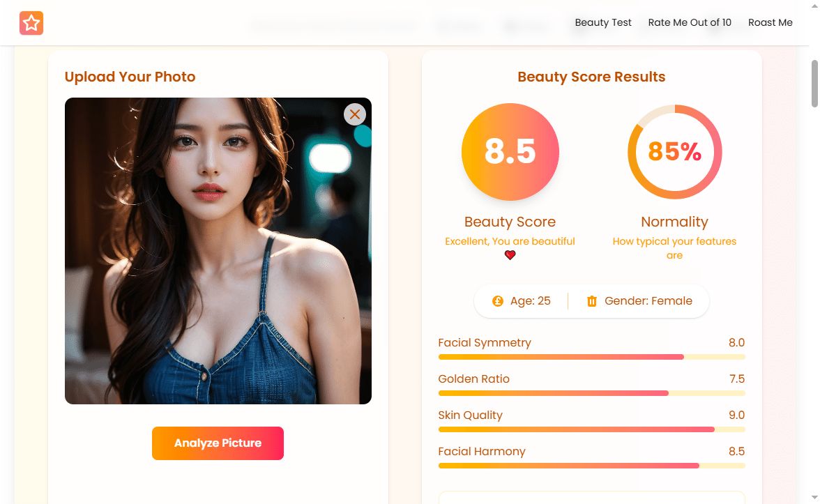Click the "Golden Ratio" label
This screenshot has height=504, width=820.
pyautogui.click(x=474, y=379)
